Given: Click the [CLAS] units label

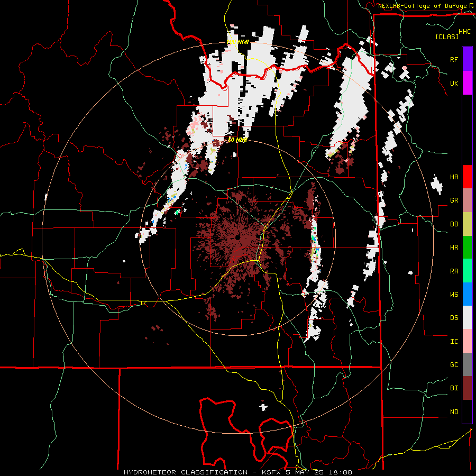Looking at the screenshot, I should tap(447, 36).
